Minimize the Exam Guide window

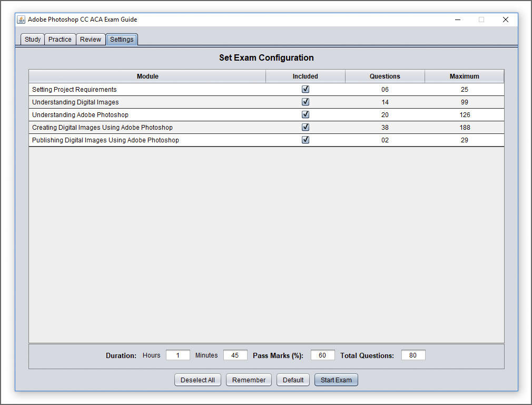[458, 20]
